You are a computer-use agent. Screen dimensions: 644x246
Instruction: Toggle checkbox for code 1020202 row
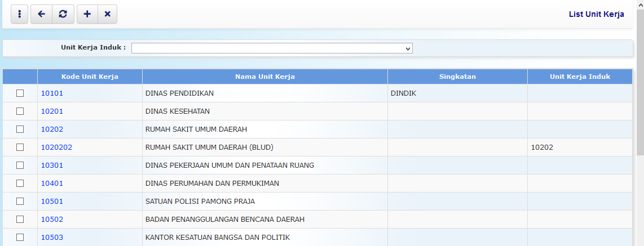coord(20,147)
